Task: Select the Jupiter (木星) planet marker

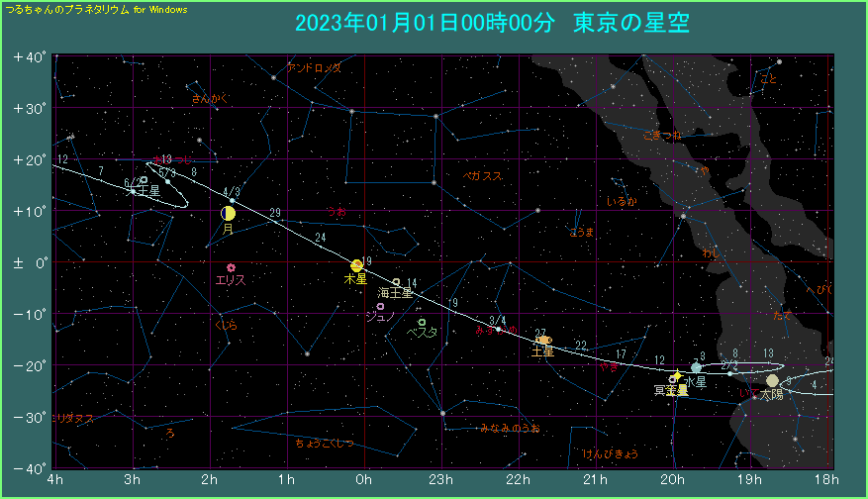Action: tap(357, 265)
